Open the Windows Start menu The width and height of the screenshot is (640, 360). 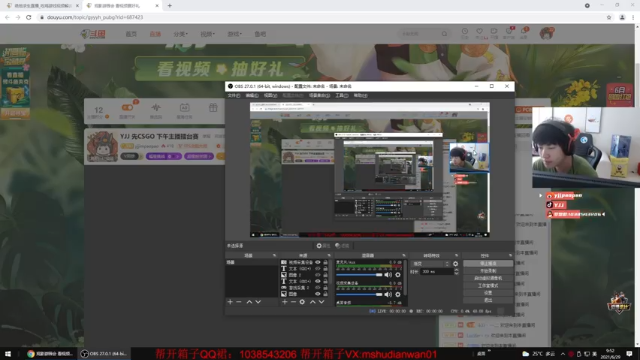click(x=8, y=353)
